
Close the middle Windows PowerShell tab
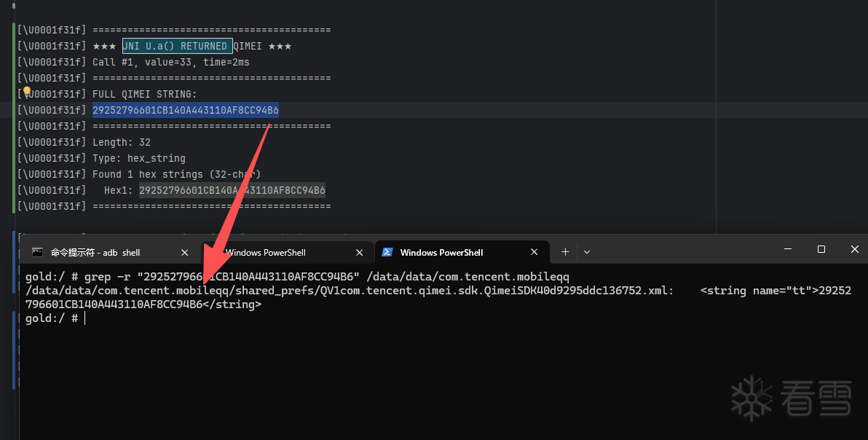(359, 252)
